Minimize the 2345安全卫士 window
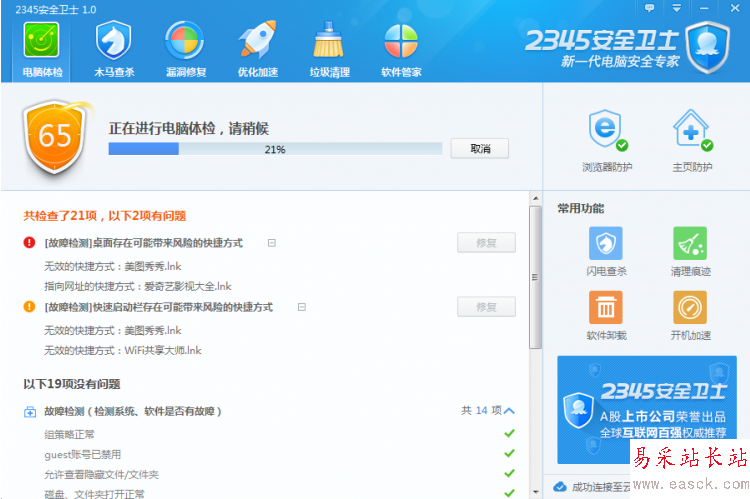Screen dimensions: 750x499 pos(704,8)
